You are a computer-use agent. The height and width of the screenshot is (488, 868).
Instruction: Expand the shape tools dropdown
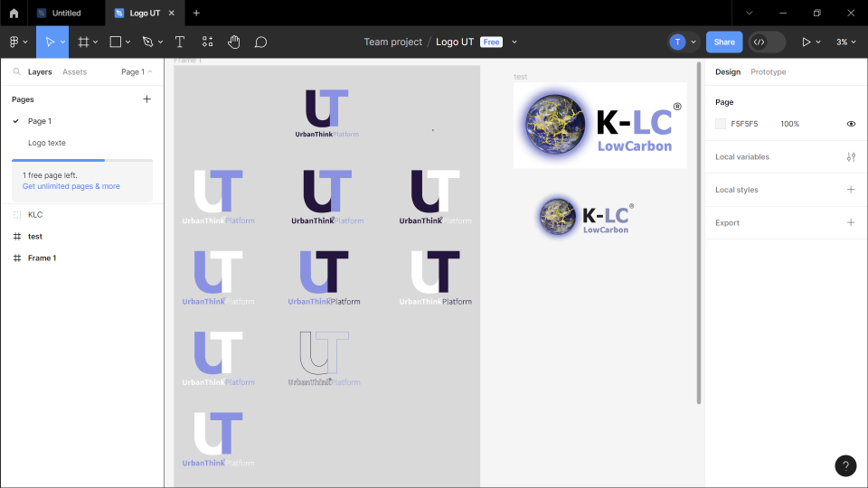coord(128,42)
